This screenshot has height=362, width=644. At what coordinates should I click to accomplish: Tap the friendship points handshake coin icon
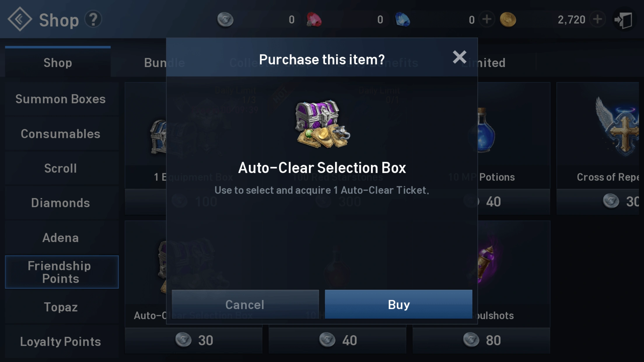pos(225,20)
